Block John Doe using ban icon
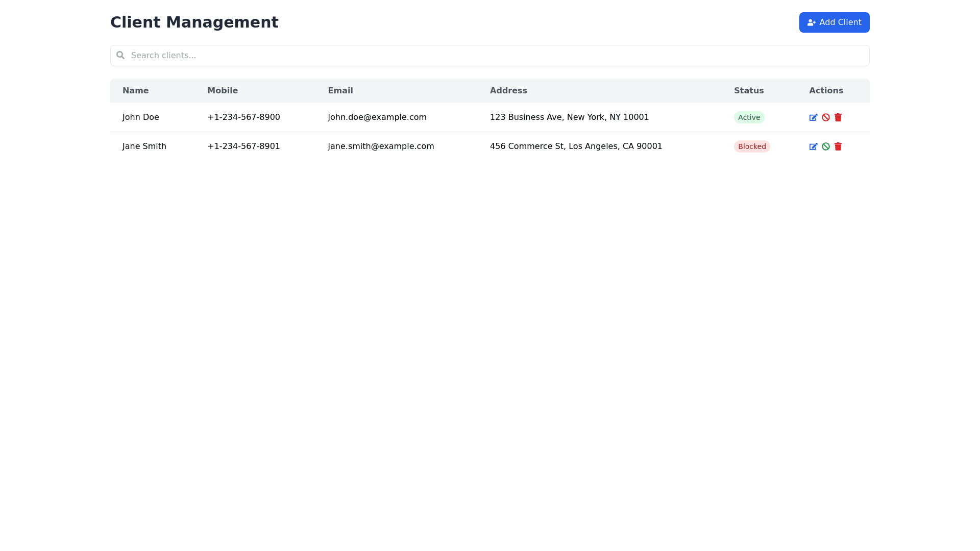The height and width of the screenshot is (551, 980). pos(825,117)
